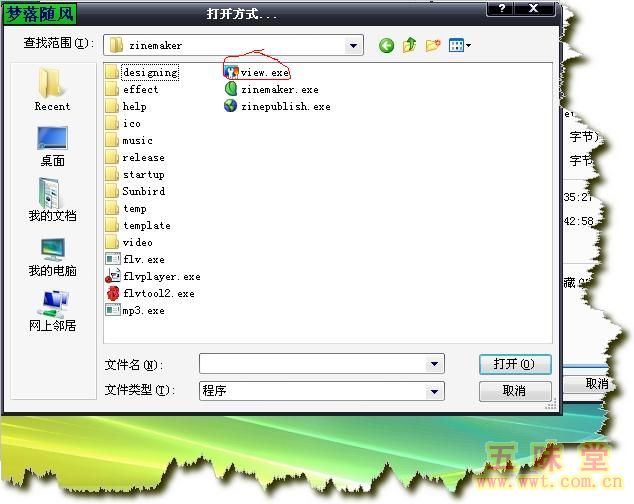
Task: Open Network Places shortcut
Action: (52, 309)
